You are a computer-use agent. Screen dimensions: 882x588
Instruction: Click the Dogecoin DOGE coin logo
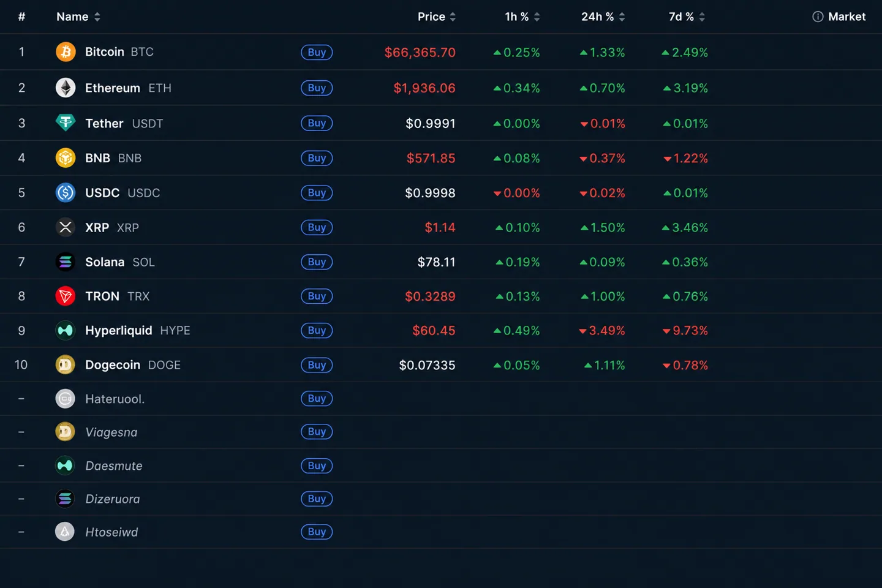[66, 365]
